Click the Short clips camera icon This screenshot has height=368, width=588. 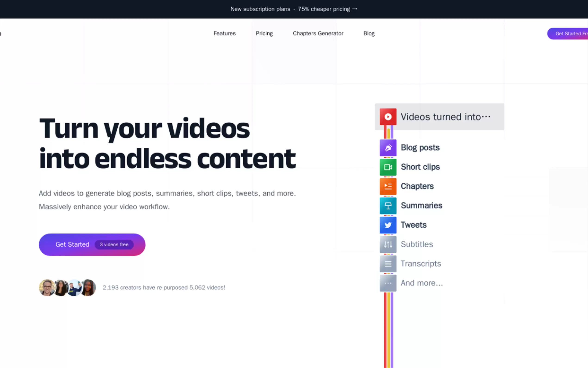(388, 167)
